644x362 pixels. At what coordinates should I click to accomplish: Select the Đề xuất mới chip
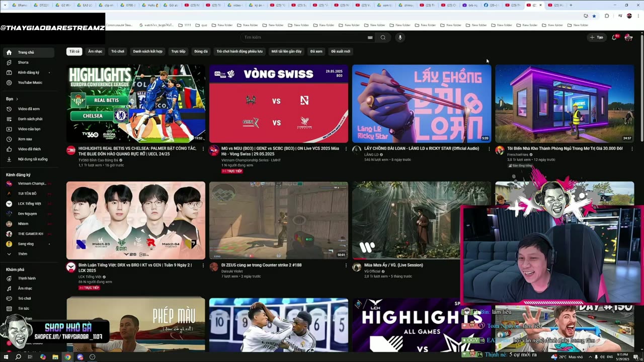(x=341, y=51)
